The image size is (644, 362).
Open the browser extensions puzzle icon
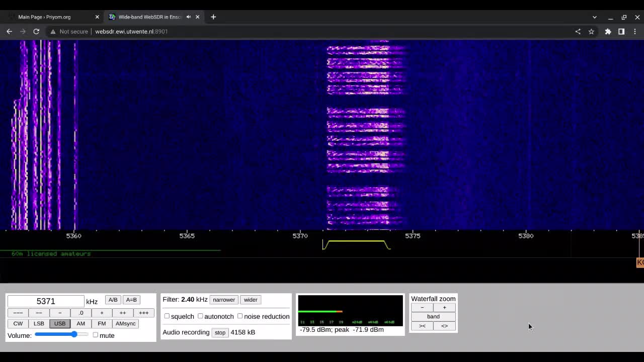pyautogui.click(x=608, y=31)
